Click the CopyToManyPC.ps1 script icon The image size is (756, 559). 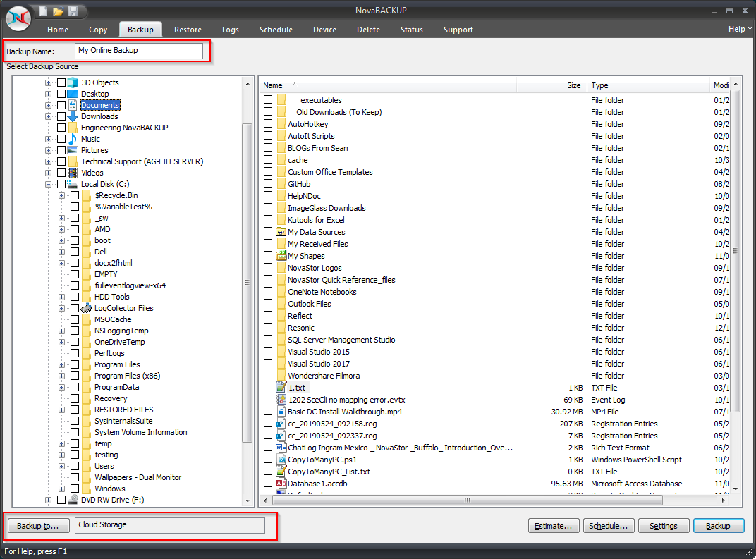pos(281,459)
